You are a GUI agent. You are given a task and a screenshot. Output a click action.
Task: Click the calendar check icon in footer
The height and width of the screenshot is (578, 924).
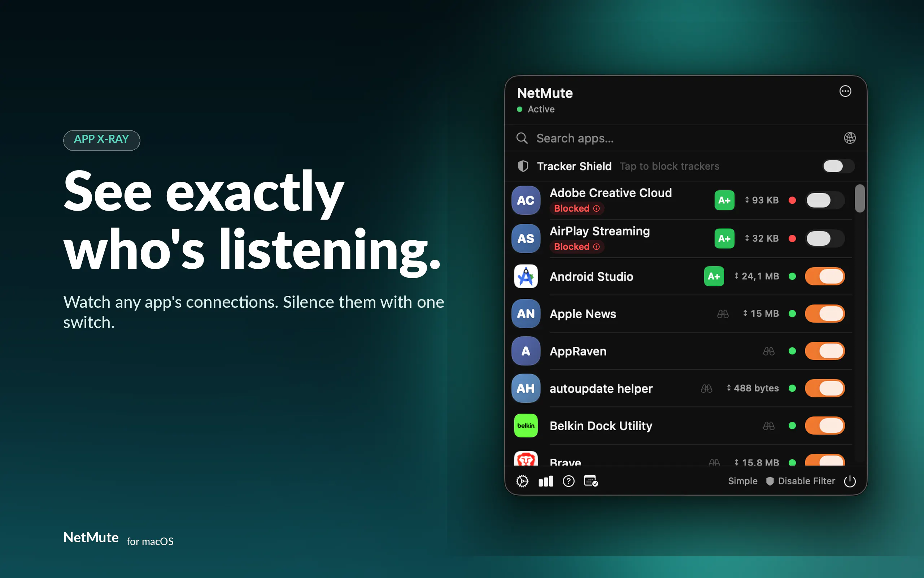tap(591, 481)
